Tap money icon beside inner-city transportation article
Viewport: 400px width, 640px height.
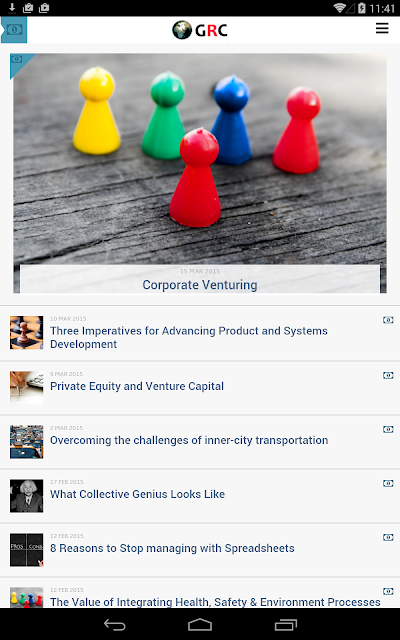pyautogui.click(x=388, y=429)
